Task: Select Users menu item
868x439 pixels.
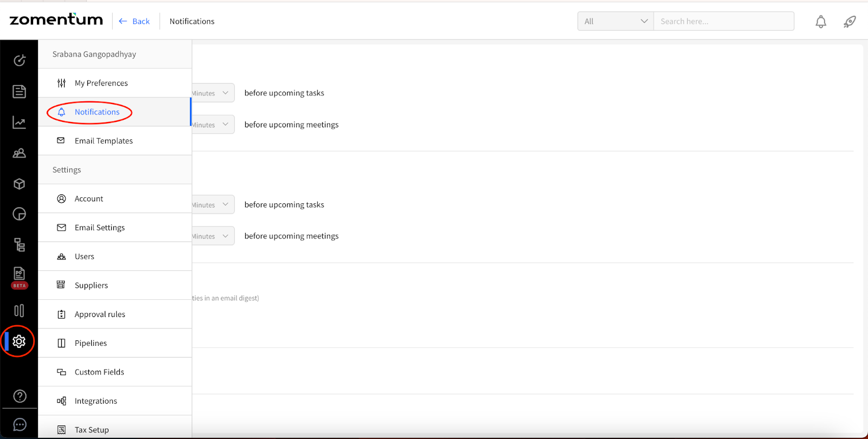Action: coord(115,256)
